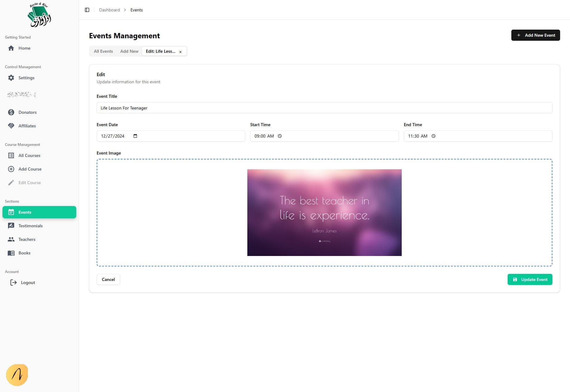Open Affiliates page from sidebar

tap(39, 126)
